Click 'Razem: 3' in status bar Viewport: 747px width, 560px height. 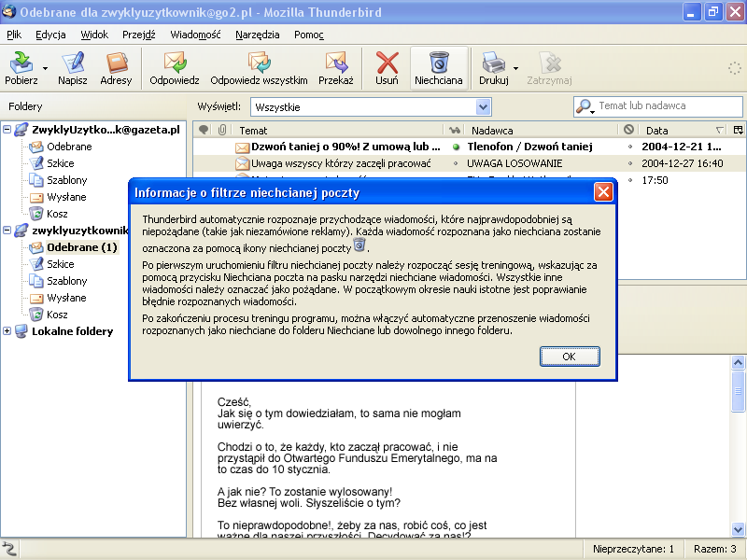pos(714,549)
